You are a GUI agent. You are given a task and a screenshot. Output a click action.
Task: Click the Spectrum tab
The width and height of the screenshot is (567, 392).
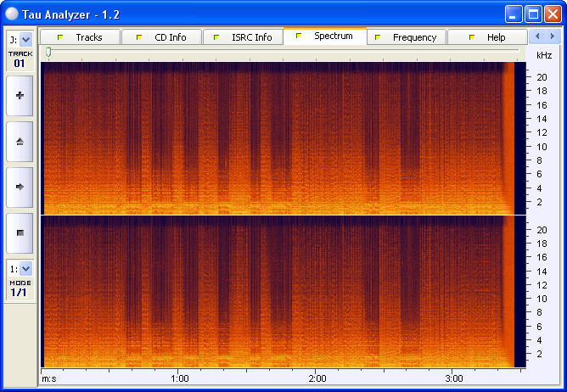(x=325, y=36)
